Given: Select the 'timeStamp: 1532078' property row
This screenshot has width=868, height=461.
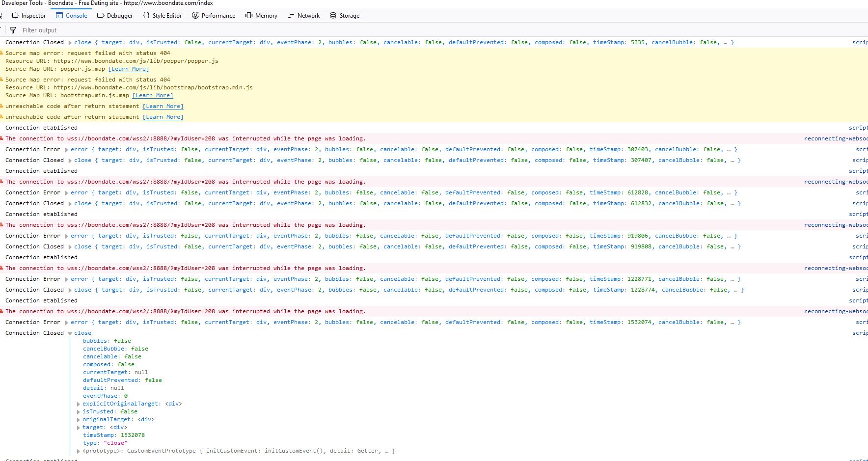Looking at the screenshot, I should [113, 435].
